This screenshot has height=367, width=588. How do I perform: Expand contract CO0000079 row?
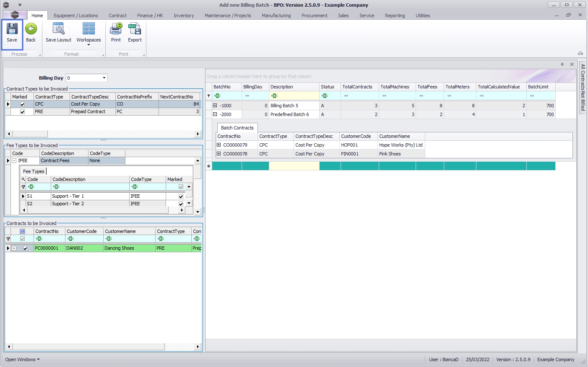coord(219,145)
